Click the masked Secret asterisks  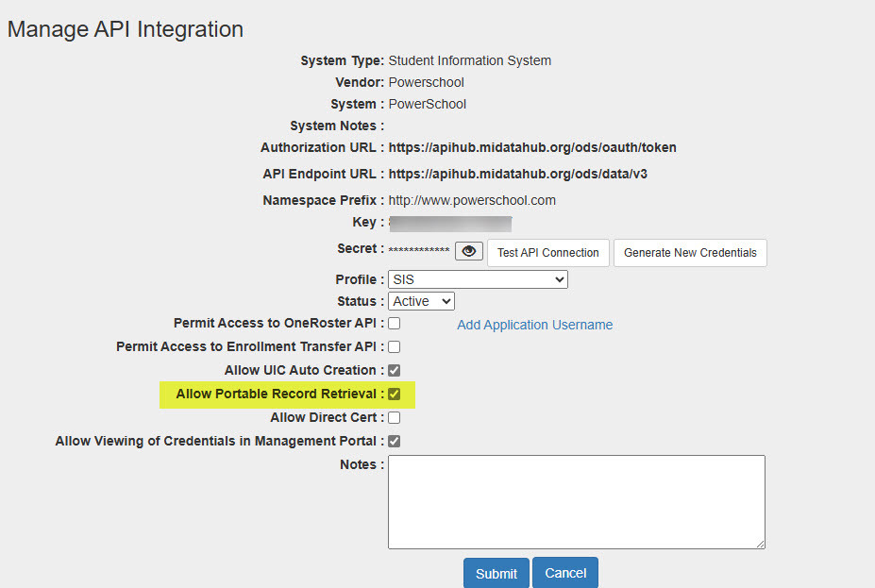(419, 250)
